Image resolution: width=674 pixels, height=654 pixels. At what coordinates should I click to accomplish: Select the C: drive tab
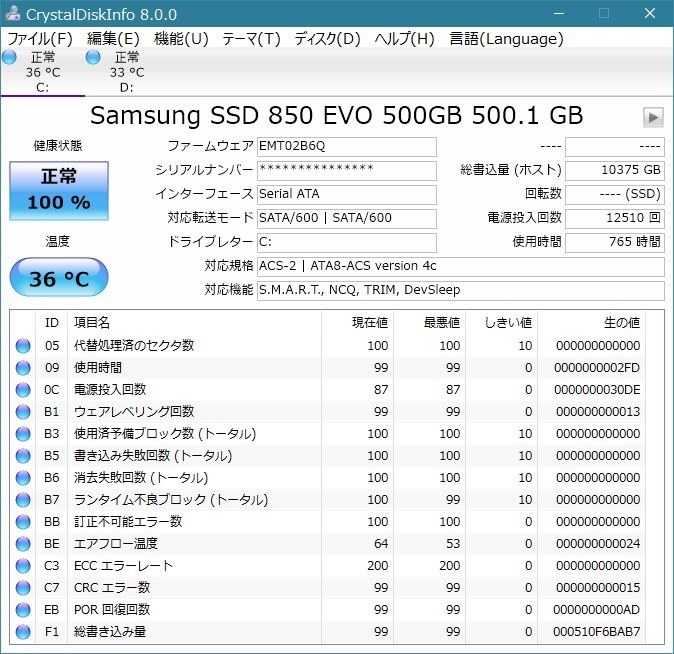tap(43, 72)
